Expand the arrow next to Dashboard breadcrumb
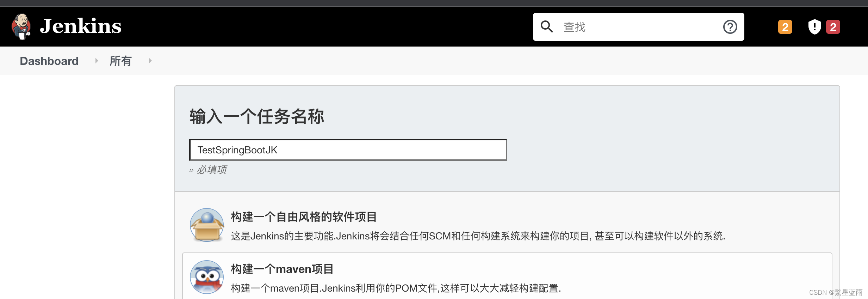 97,61
